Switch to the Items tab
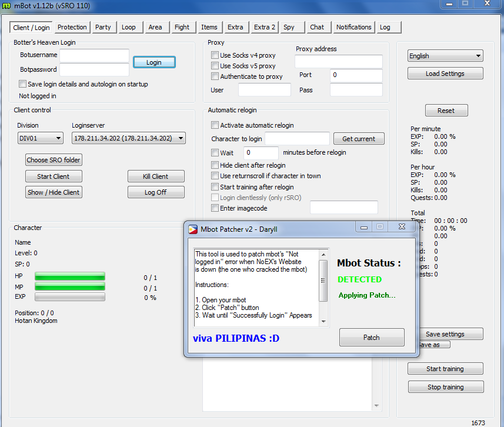This screenshot has width=504, height=427. coord(209,27)
